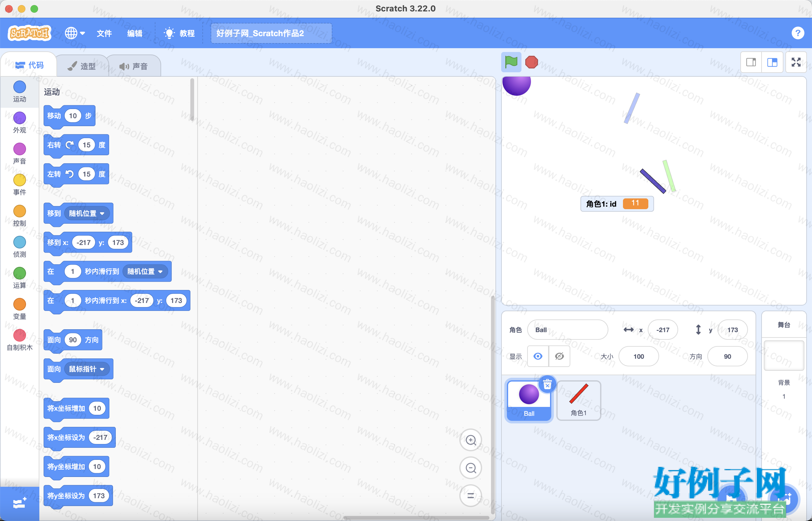Viewport: 812px width, 521px height.
Task: Expand 鼠标指针 dropdown in 面向 block
Action: pyautogui.click(x=87, y=369)
